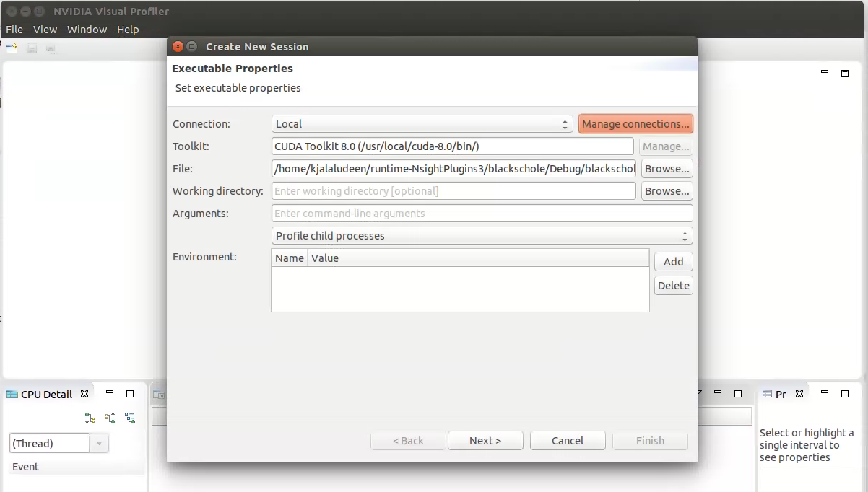
Task: Close the CPU Detail tab
Action: 84,394
